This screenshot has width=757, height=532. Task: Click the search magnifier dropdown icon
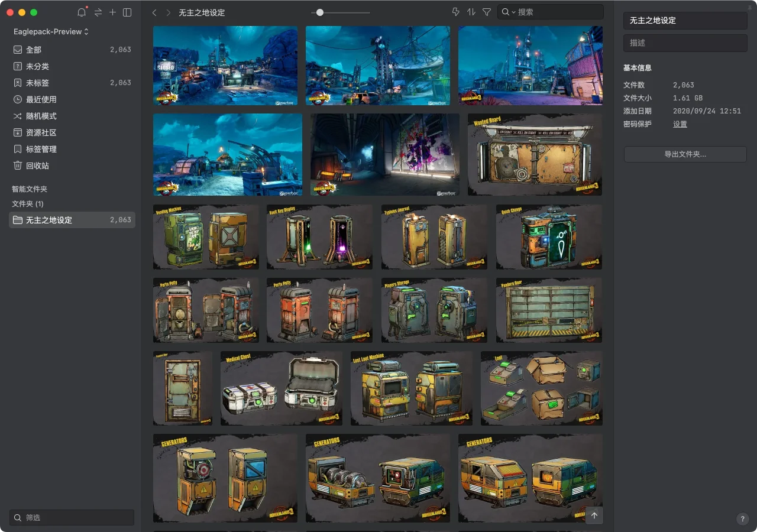click(508, 12)
